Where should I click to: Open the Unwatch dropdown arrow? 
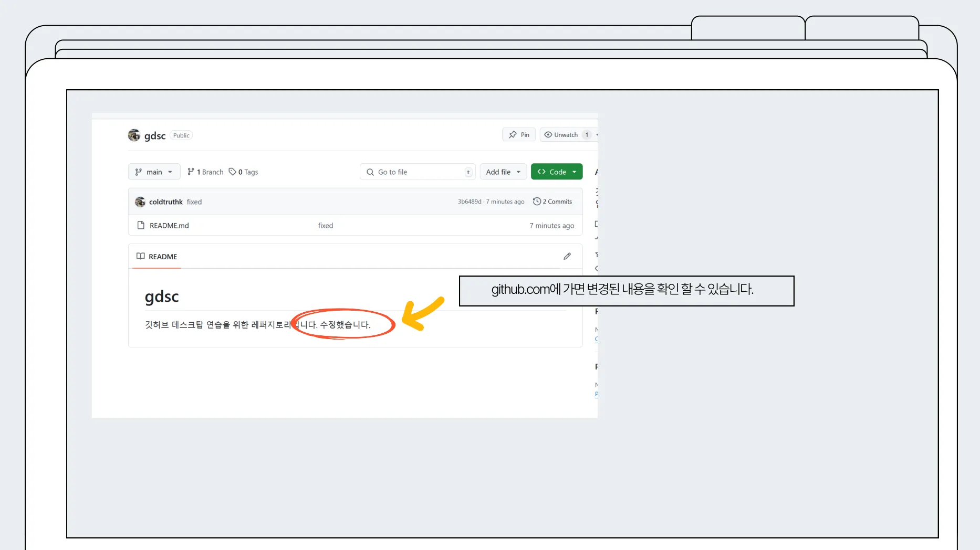pyautogui.click(x=597, y=135)
